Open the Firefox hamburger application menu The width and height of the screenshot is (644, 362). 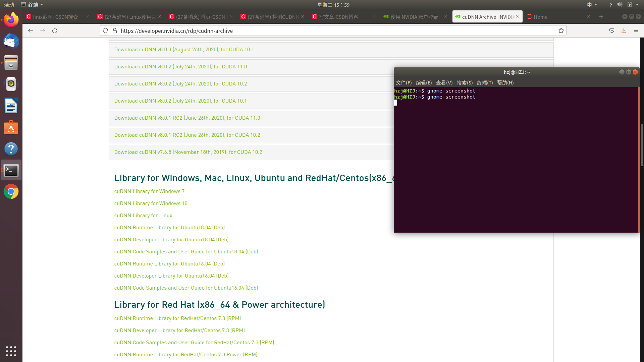click(x=636, y=31)
